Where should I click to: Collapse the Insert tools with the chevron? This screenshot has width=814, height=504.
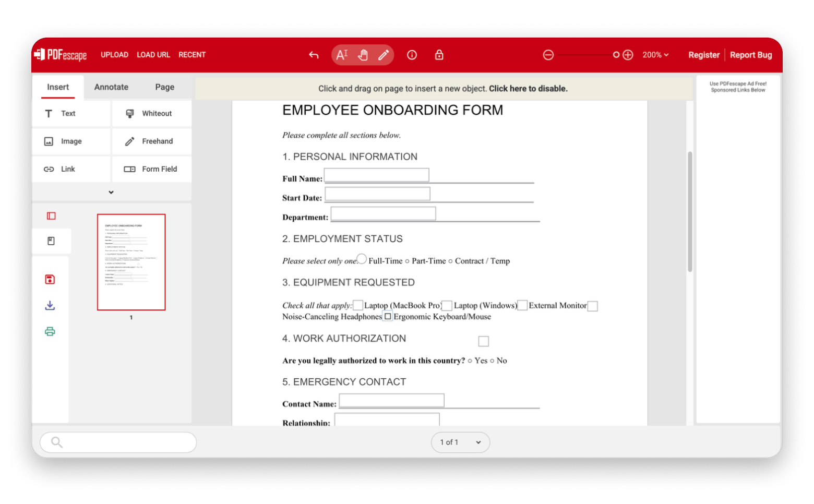click(111, 192)
